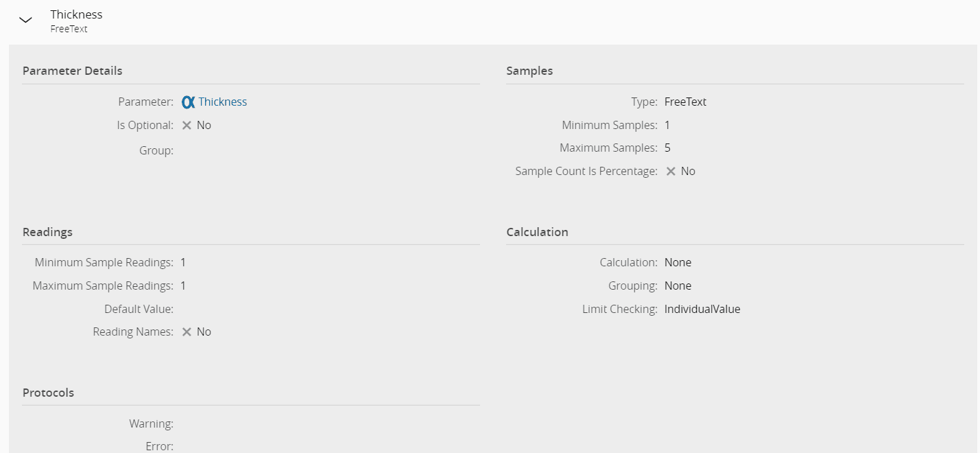Click the Parameter Details section heading
Viewport: 980px width, 453px height.
click(73, 71)
